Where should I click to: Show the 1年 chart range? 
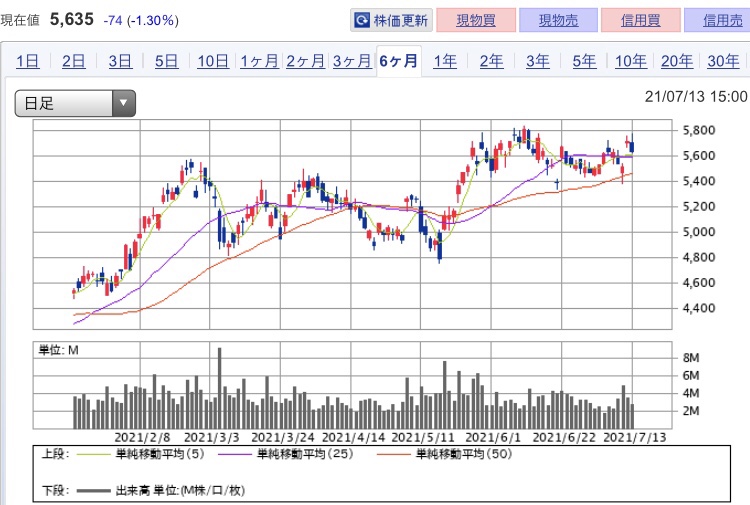(x=445, y=61)
